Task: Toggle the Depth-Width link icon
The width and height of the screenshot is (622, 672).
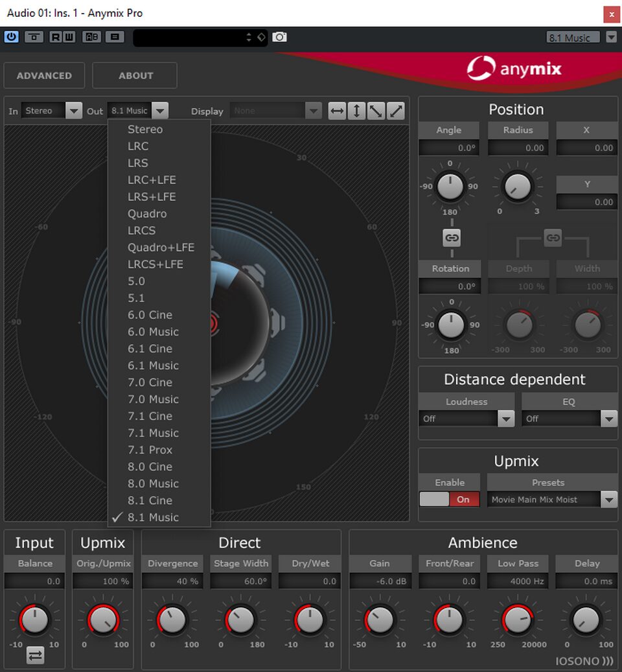Action: click(x=553, y=238)
